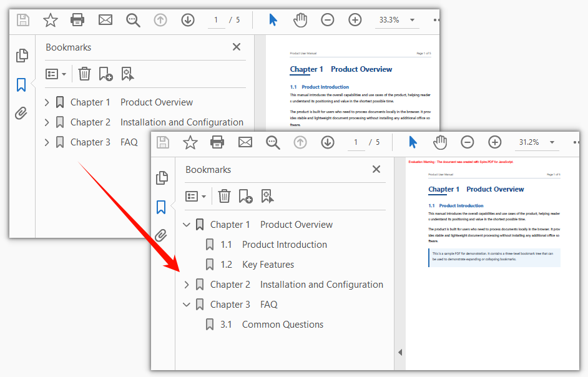588x377 pixels.
Task: Open page thumbnails panel in the front window sidebar
Action: [162, 178]
